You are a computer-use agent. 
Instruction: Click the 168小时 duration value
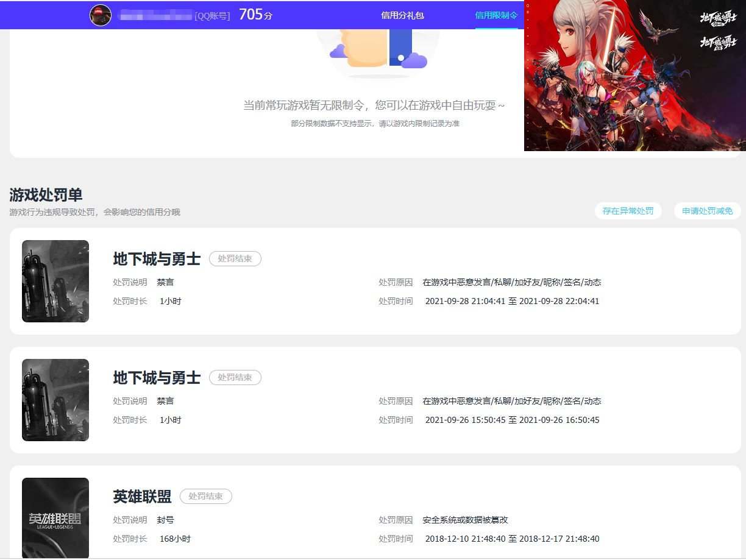[x=175, y=539]
